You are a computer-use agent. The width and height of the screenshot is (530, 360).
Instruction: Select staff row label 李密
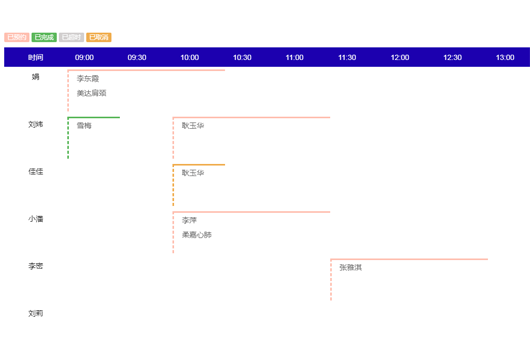pyautogui.click(x=35, y=266)
